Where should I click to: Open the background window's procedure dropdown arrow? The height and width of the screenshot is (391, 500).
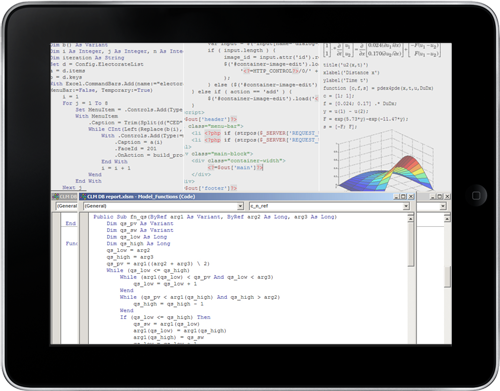click(443, 206)
